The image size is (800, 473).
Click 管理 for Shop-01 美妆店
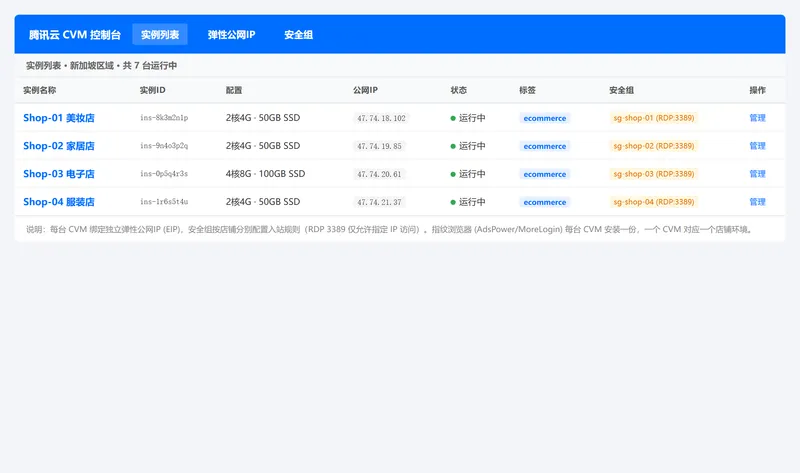pos(757,118)
